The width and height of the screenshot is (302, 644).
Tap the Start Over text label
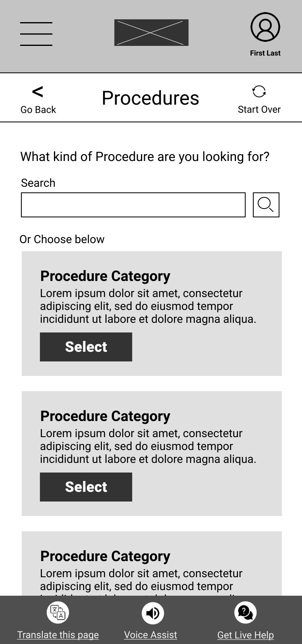point(259,109)
